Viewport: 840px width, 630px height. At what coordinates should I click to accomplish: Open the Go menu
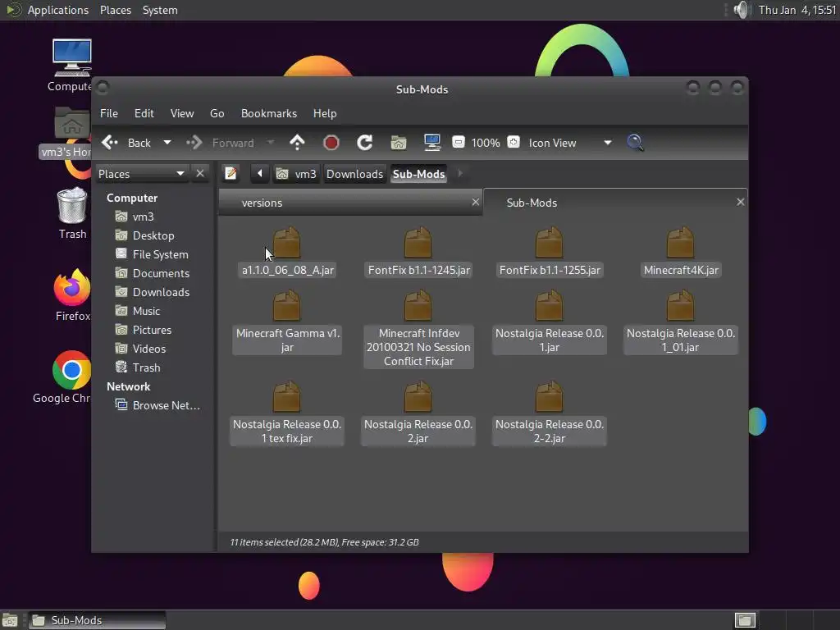[217, 113]
